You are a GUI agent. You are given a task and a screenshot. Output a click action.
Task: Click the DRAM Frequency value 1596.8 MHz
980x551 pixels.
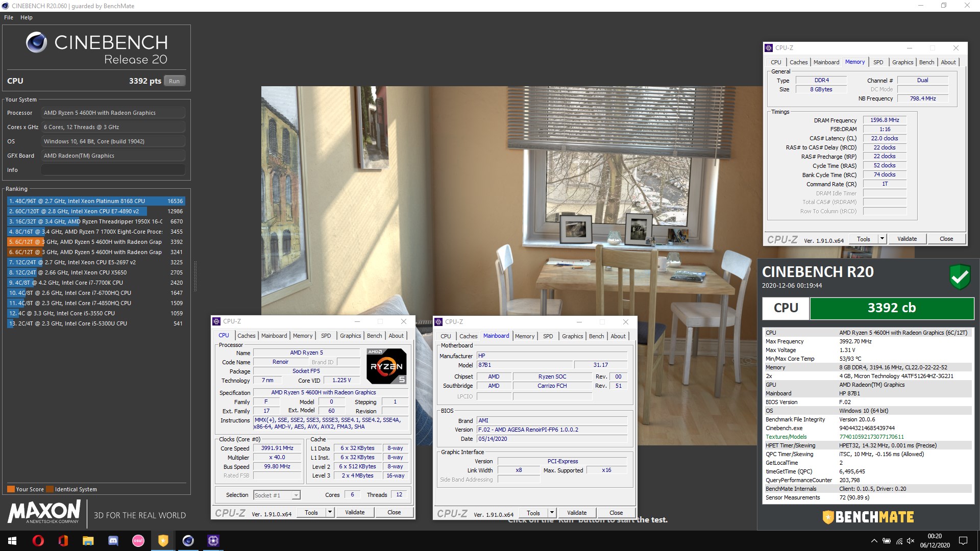tap(885, 120)
